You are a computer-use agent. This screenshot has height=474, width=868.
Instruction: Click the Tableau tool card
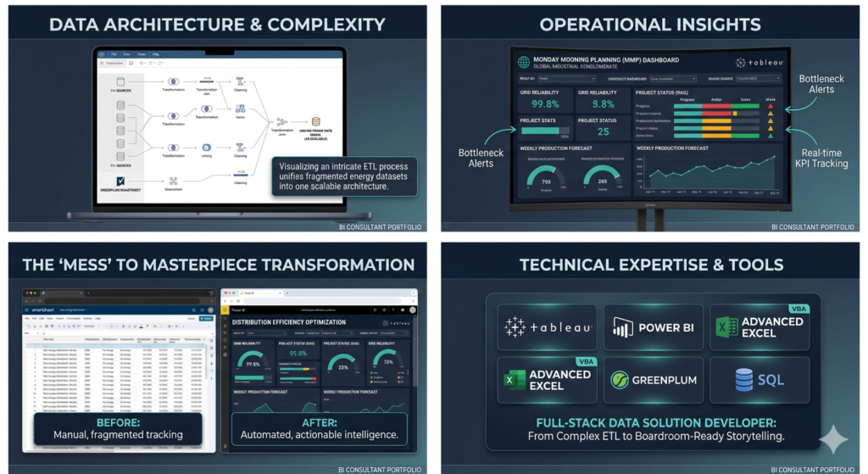click(547, 327)
